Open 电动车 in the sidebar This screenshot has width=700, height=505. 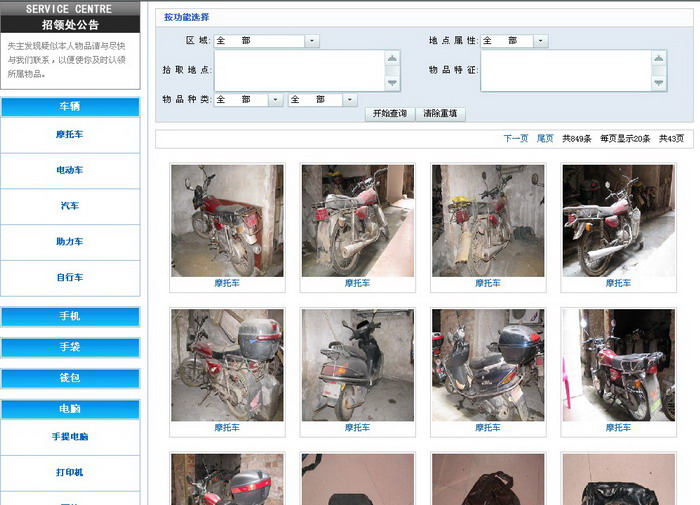click(70, 170)
